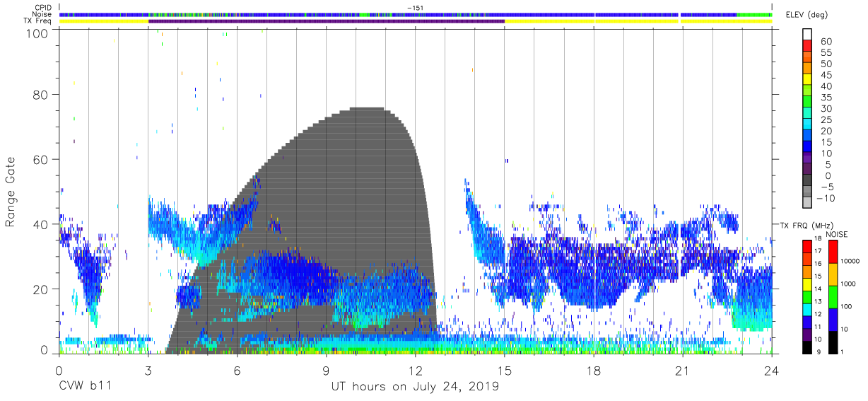
Task: Click the Range Gate axis title
Action: pyautogui.click(x=11, y=192)
